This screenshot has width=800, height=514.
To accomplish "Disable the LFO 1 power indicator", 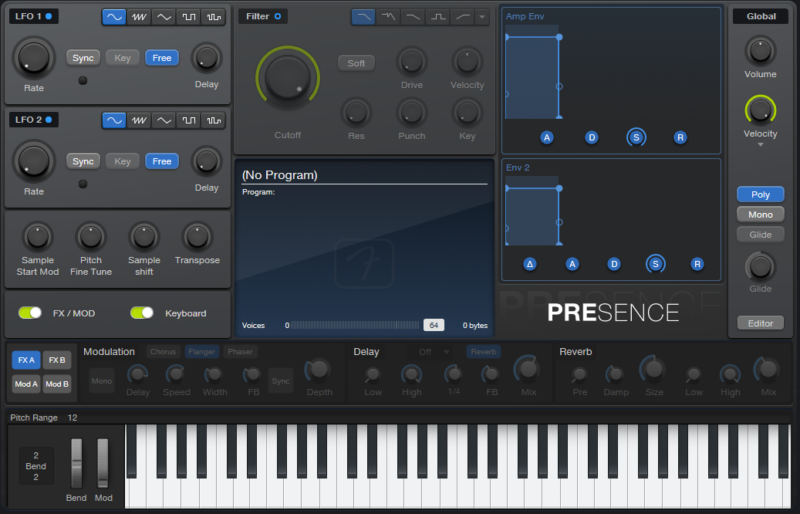I will pyautogui.click(x=50, y=17).
